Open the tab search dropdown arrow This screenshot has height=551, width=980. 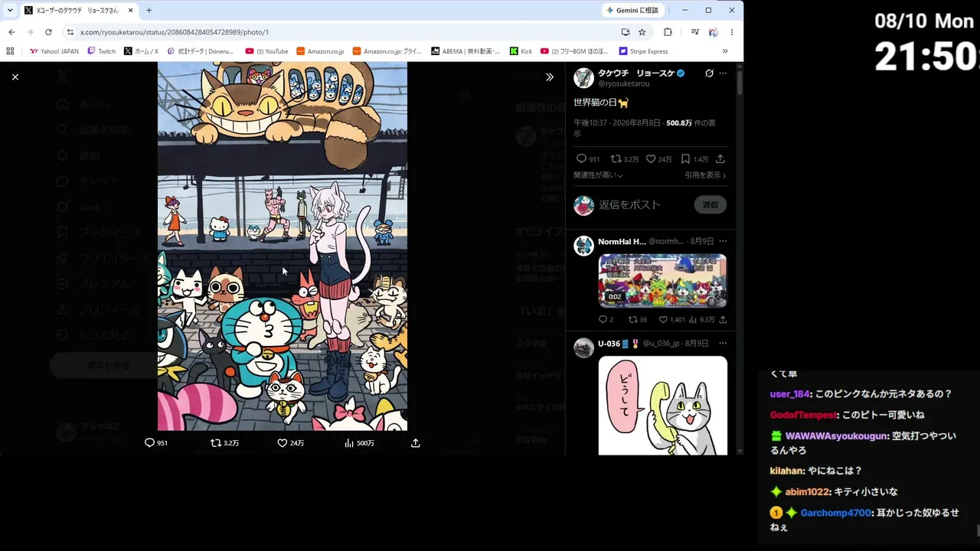tap(10, 11)
